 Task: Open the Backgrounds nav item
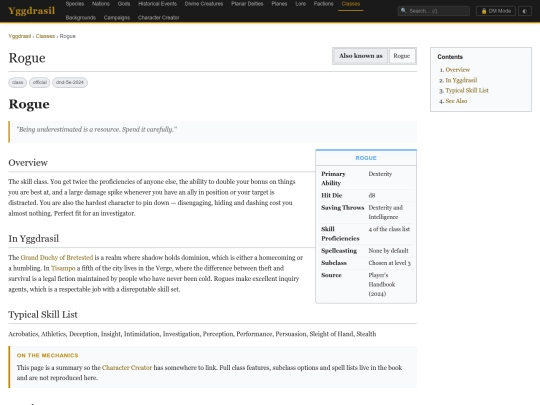point(81,18)
